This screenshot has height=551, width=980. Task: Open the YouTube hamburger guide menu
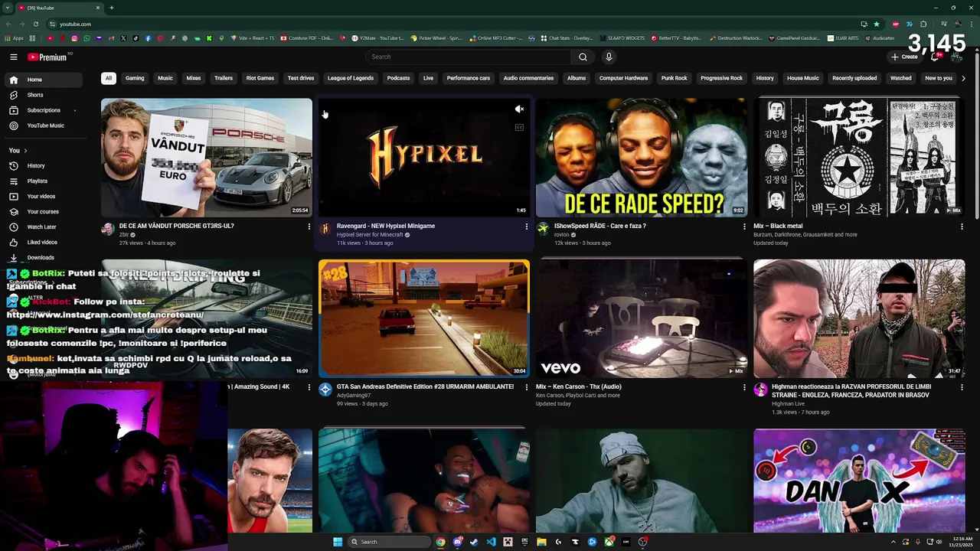coord(14,57)
